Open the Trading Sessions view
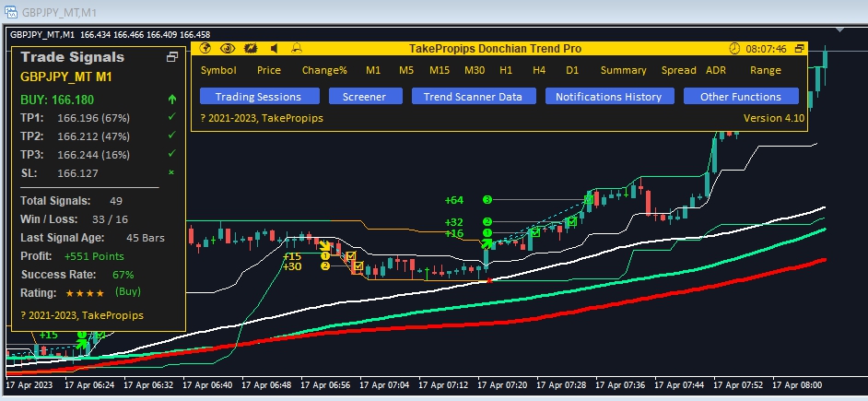The image size is (868, 401). (260, 97)
